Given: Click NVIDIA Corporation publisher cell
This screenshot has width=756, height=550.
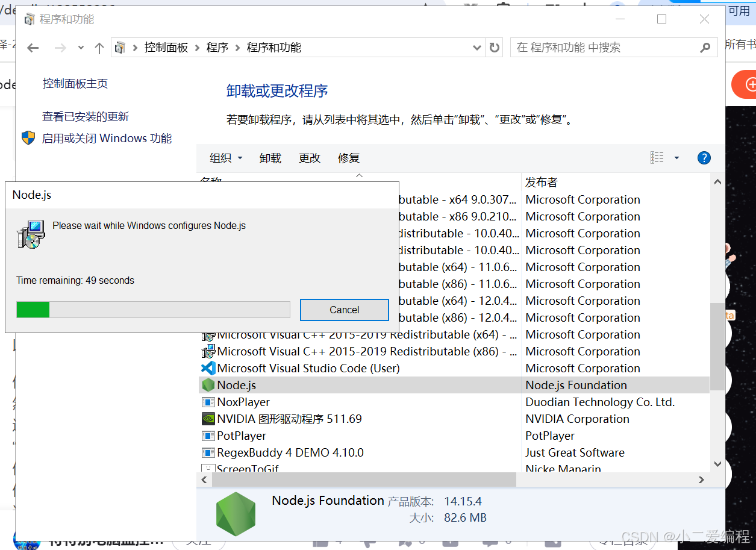Looking at the screenshot, I should [577, 419].
